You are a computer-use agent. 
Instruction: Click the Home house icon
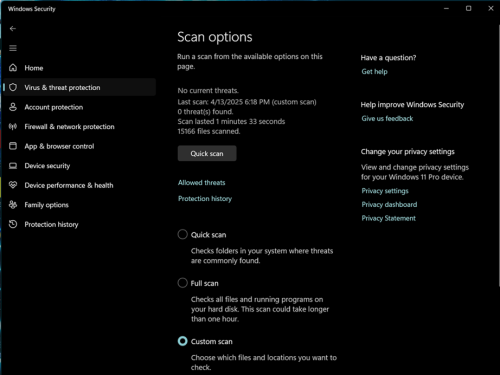[13, 68]
